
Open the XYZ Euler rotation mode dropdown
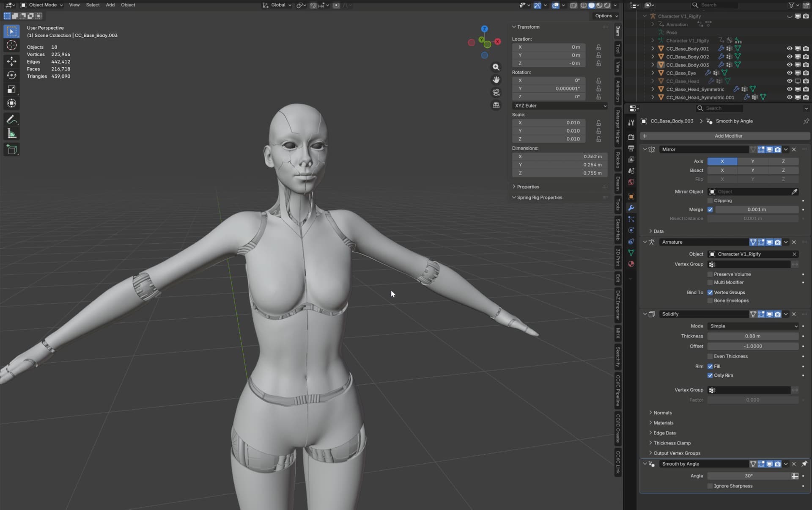pyautogui.click(x=560, y=105)
